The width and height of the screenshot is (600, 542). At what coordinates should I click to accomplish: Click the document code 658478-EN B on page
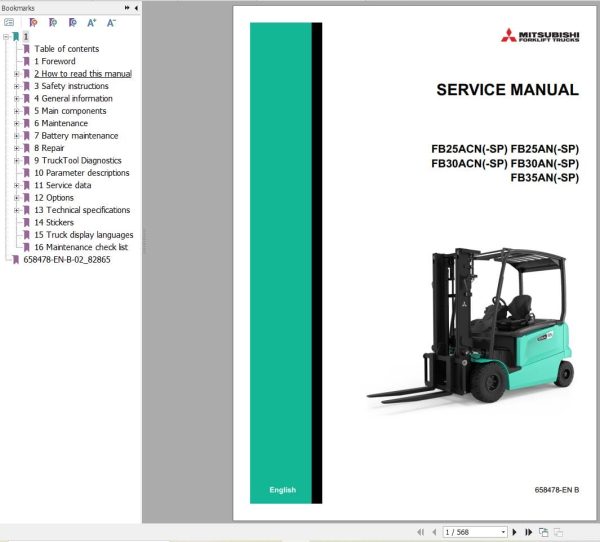coord(557,490)
